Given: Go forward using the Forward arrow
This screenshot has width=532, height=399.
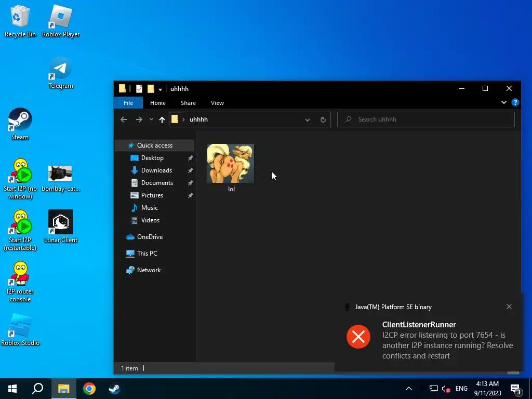Looking at the screenshot, I should click(x=139, y=119).
